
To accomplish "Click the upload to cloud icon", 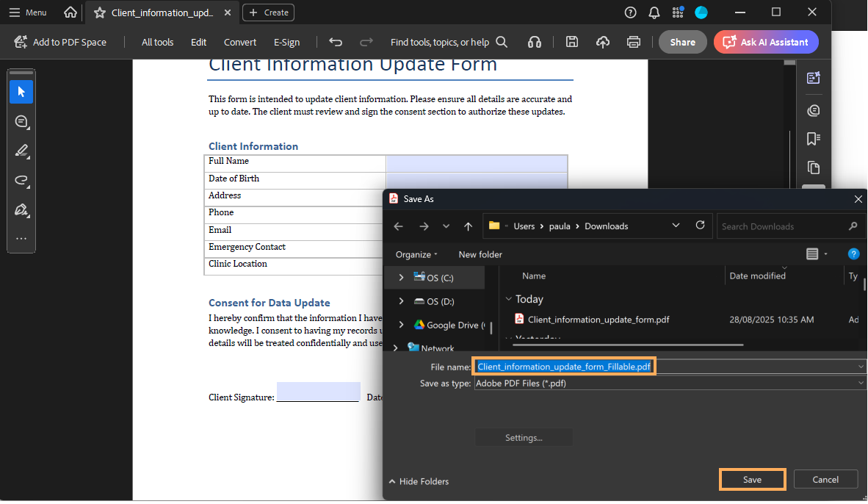I will 603,42.
